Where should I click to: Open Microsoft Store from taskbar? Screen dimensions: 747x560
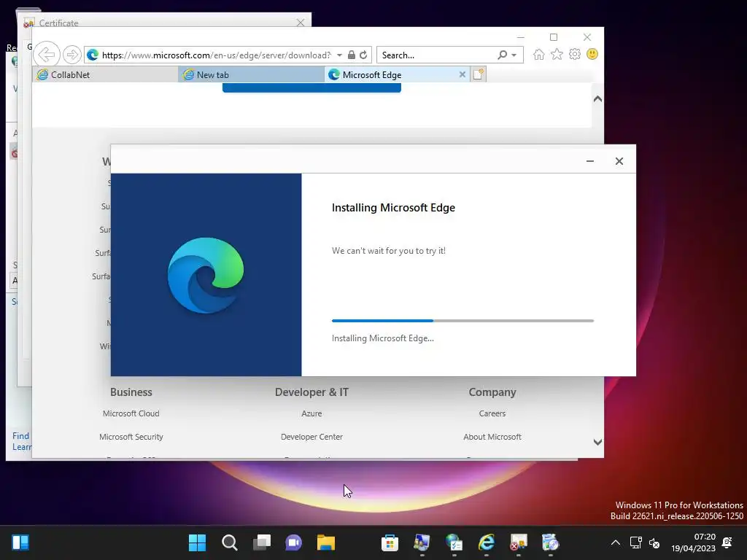coord(390,542)
